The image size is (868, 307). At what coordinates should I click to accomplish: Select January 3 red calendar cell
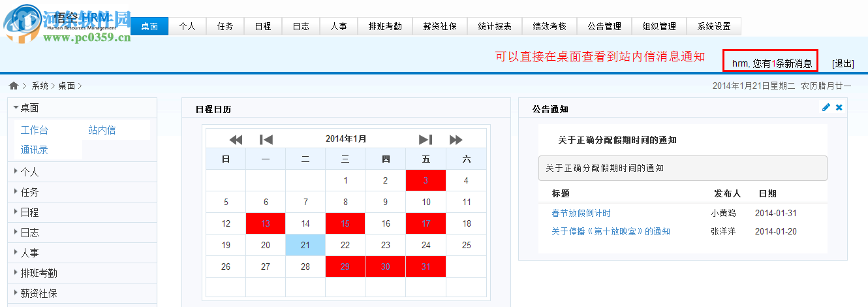pos(426,180)
